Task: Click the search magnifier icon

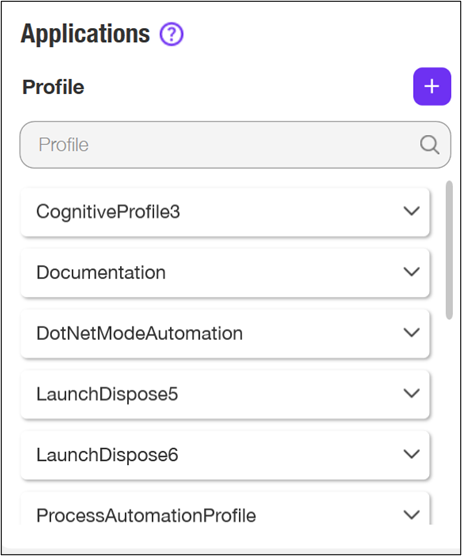Action: [429, 145]
